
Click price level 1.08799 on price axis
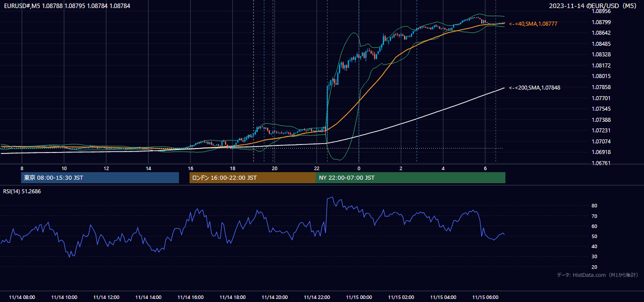point(601,22)
